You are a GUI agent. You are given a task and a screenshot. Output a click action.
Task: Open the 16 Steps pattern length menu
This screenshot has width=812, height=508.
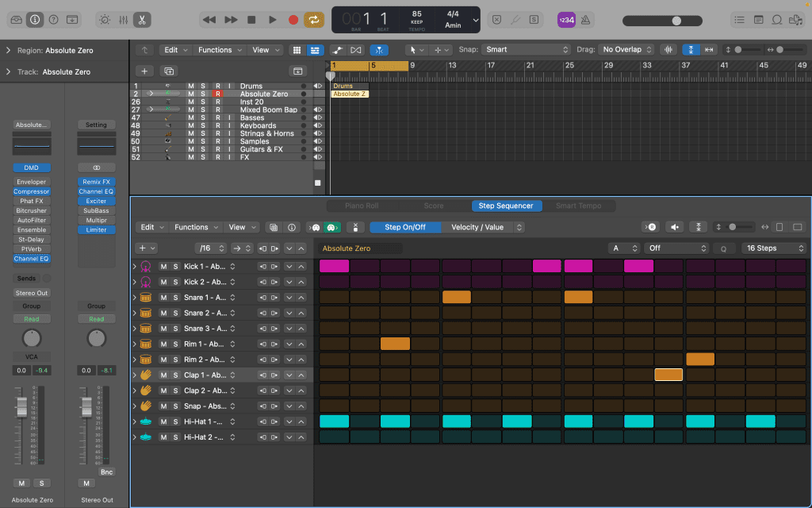coord(775,248)
